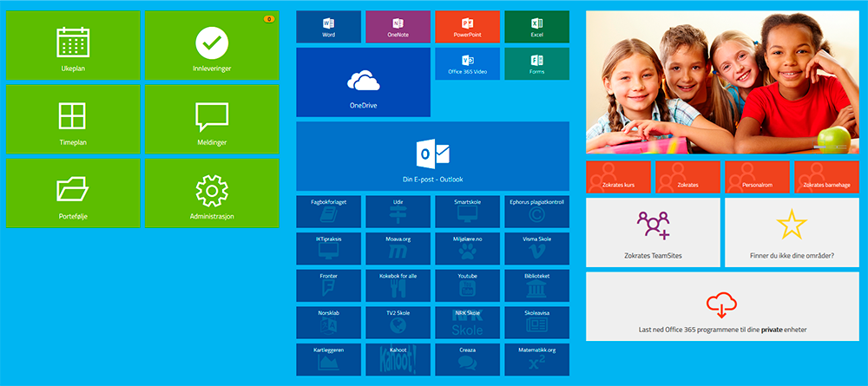Screen dimensions: 868x386
Task: Open the Ephorus plagiatkontroll tile
Action: pyautogui.click(x=537, y=212)
